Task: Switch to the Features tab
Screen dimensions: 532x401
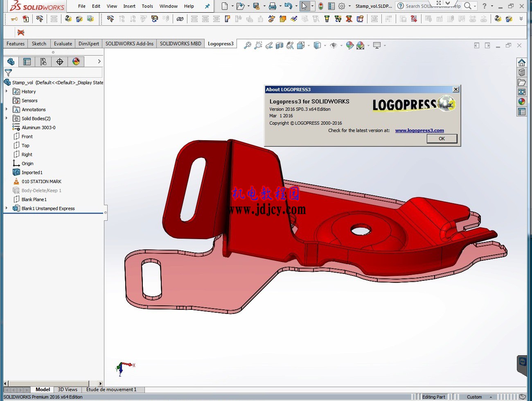Action: click(16, 44)
